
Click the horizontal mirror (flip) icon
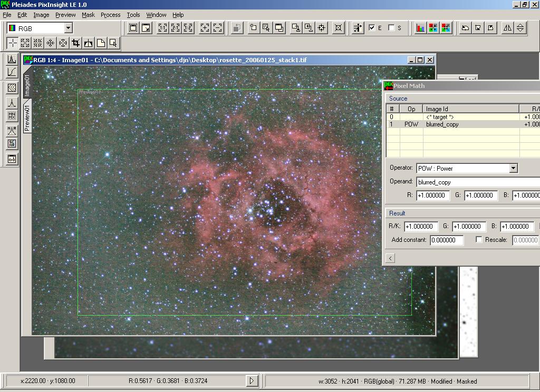[x=507, y=28]
